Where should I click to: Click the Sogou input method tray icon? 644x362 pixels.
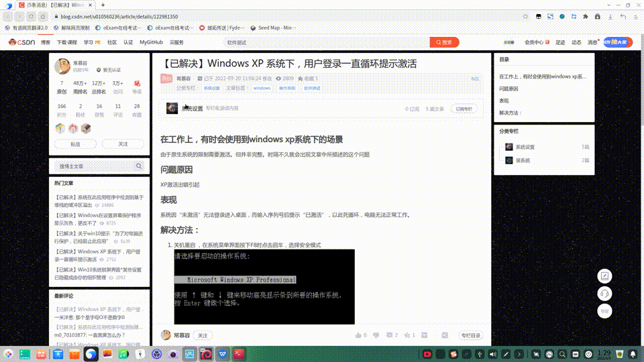pos(453,354)
